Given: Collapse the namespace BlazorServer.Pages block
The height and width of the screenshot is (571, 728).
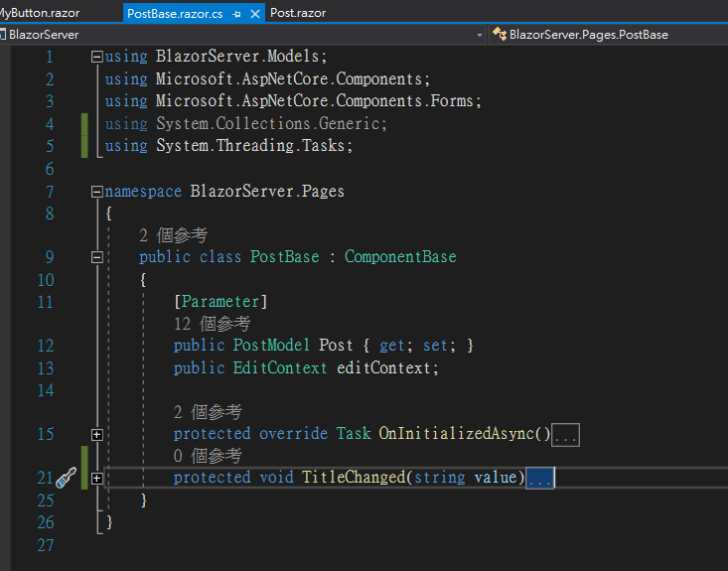Looking at the screenshot, I should [97, 192].
